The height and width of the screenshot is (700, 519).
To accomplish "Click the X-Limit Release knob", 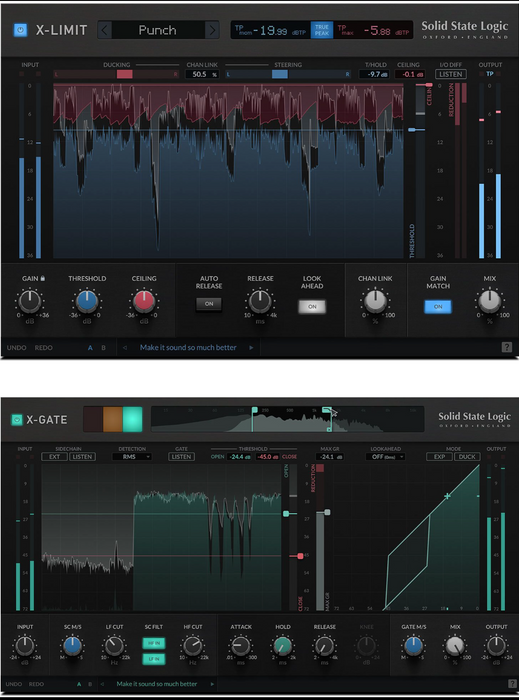I will click(260, 301).
